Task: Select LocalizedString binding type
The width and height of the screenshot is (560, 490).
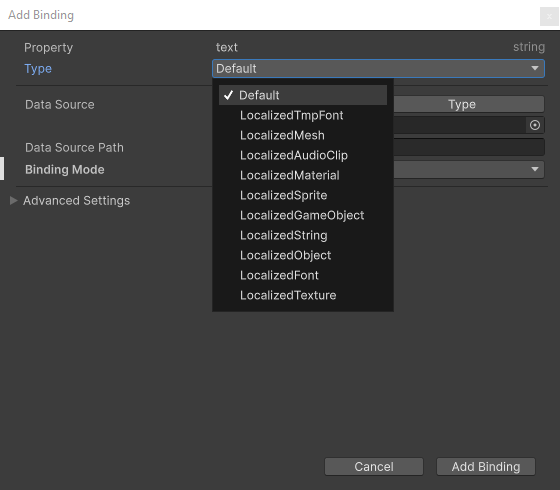Action: 303,235
